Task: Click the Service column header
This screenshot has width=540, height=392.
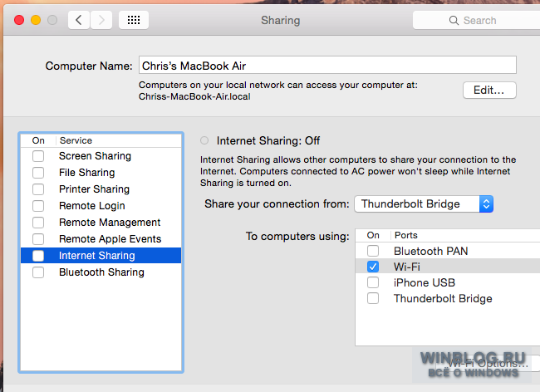Action: (x=76, y=140)
